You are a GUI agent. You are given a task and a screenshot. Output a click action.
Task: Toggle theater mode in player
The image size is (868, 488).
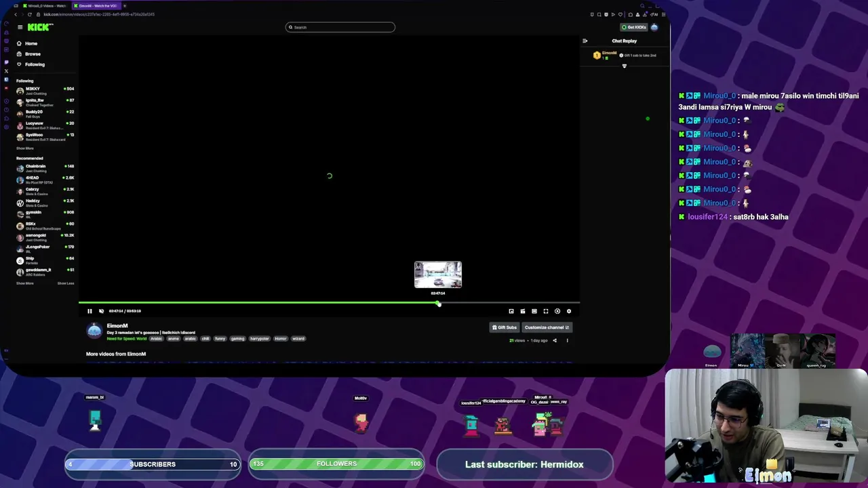click(534, 311)
